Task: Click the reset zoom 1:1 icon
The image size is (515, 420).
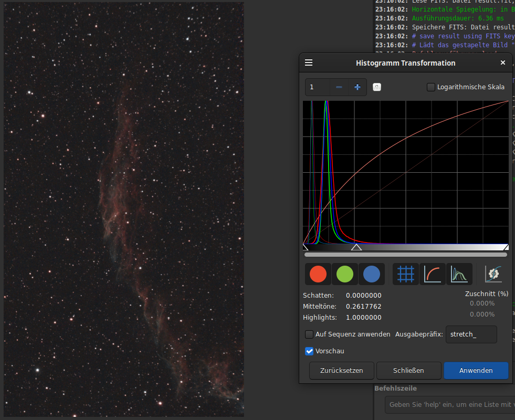Action: 376,87
